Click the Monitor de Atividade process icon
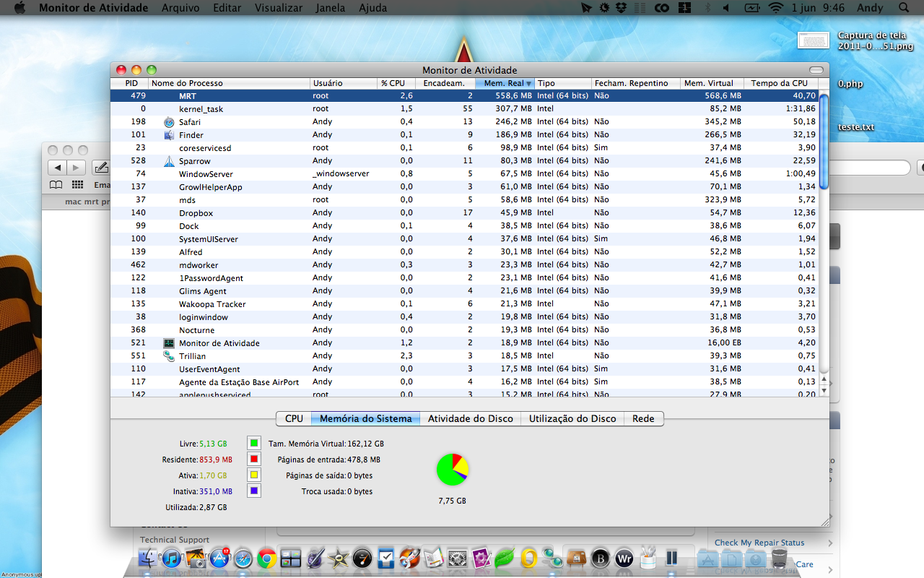This screenshot has width=924, height=578. [169, 343]
